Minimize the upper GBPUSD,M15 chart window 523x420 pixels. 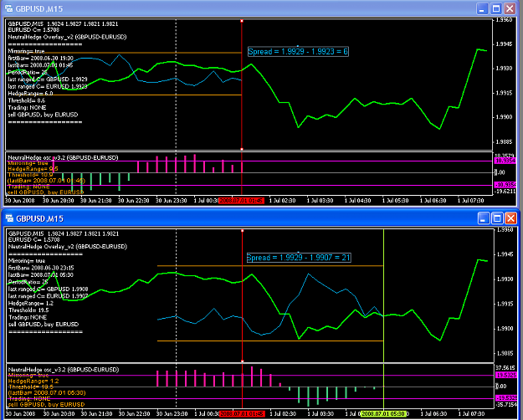482,8
